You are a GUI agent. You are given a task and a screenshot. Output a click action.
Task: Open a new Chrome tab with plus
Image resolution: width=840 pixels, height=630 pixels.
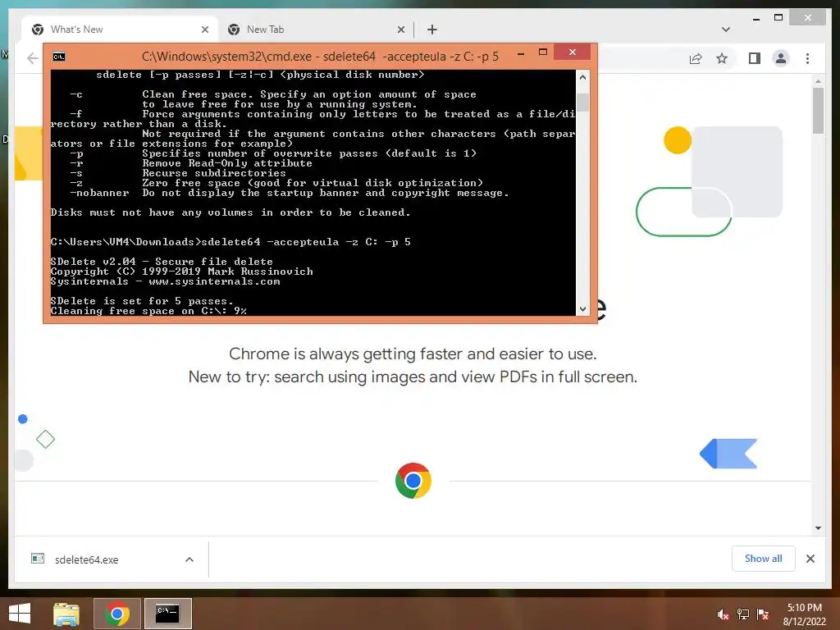click(431, 30)
